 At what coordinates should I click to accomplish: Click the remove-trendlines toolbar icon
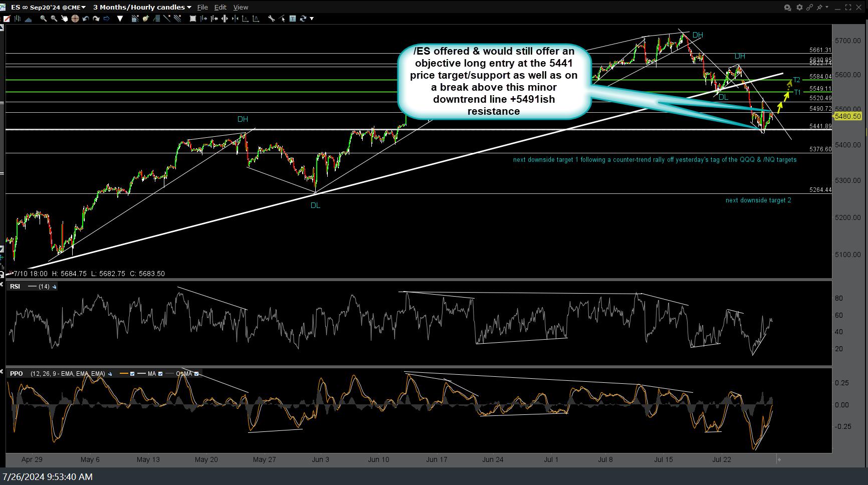[135, 19]
